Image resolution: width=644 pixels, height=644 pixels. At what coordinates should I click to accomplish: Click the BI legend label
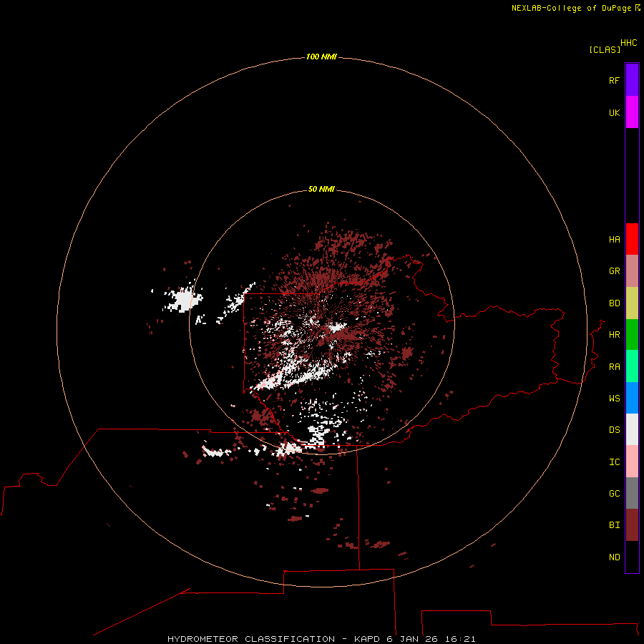coord(614,525)
